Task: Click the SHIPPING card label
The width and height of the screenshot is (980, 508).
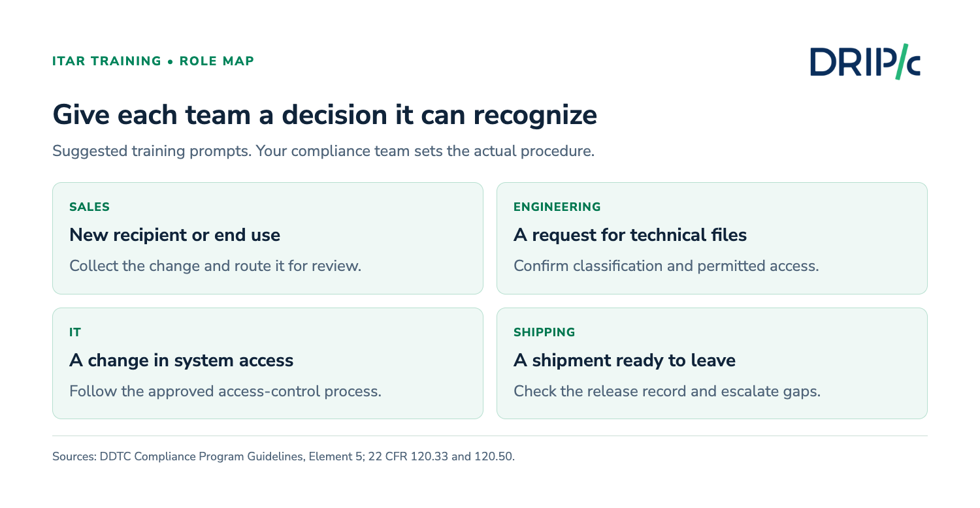Action: (544, 332)
